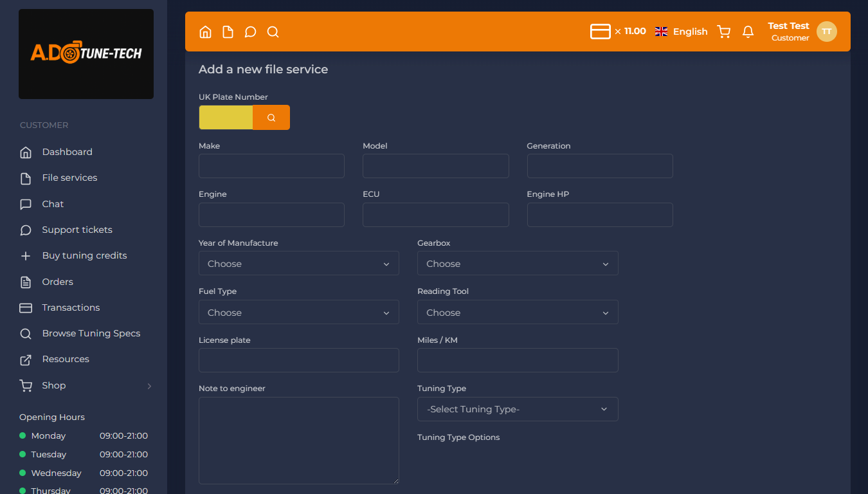Open the shopping cart icon in the top bar
Image resolution: width=868 pixels, height=494 pixels.
[x=724, y=32]
